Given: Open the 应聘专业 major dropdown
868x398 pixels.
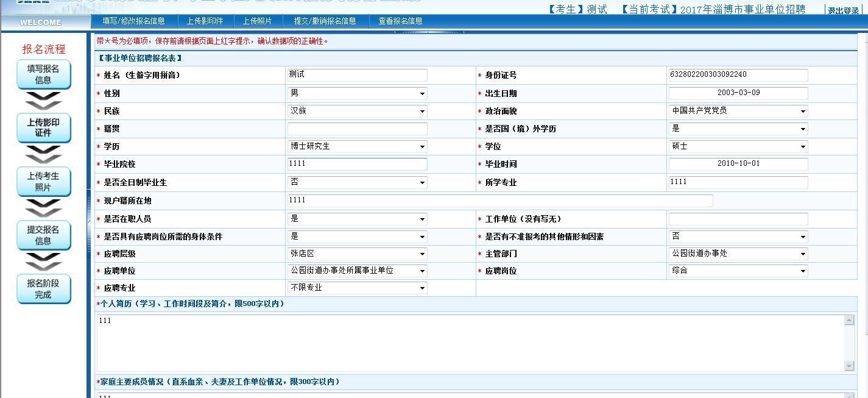Looking at the screenshot, I should 422,288.
